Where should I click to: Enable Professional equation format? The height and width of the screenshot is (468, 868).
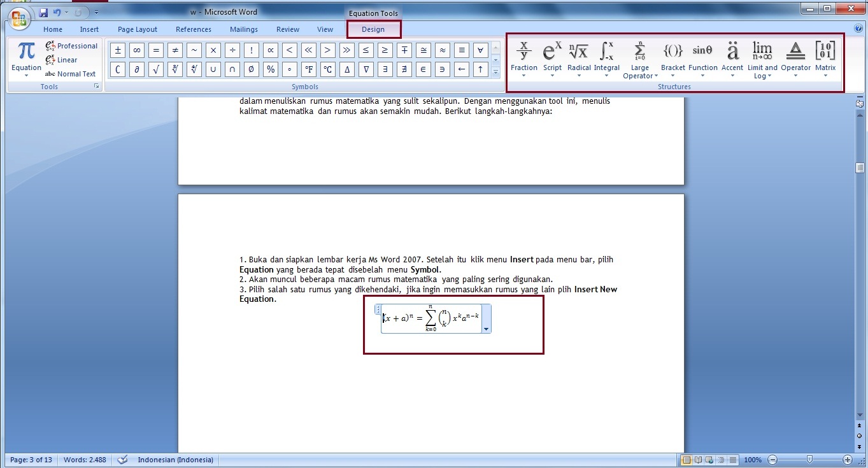[71, 46]
